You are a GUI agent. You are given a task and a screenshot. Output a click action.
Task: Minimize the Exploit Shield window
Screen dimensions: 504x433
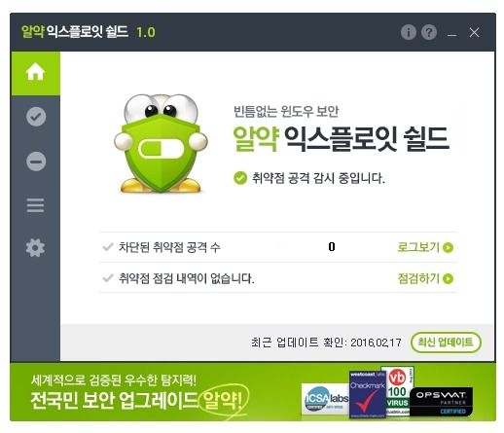click(451, 33)
